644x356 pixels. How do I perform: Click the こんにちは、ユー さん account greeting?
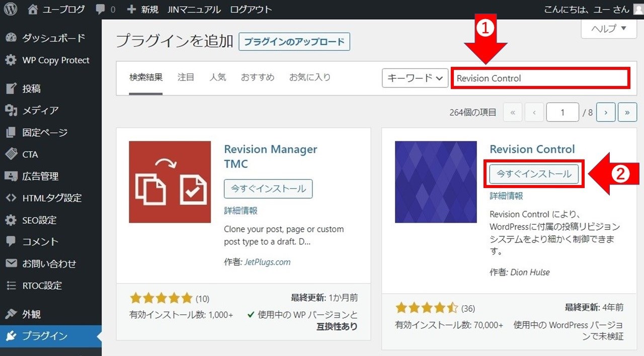(587, 9)
